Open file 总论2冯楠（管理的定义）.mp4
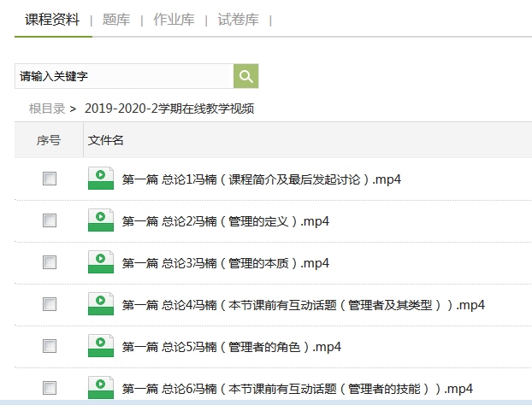Viewport: 532px width, 405px height. [226, 221]
